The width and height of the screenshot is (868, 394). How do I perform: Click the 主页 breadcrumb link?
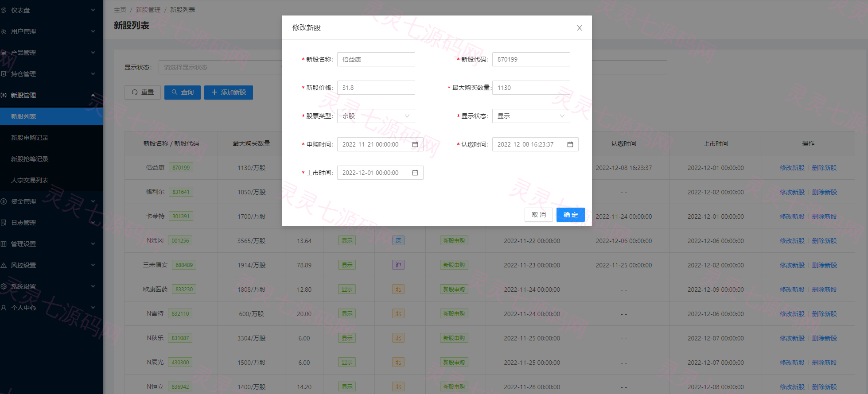click(120, 10)
